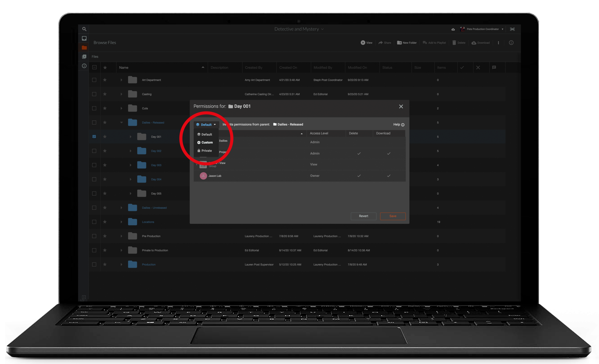Collapse the Dailies - Released folder
Screen dimensions: 599x364
[121, 123]
